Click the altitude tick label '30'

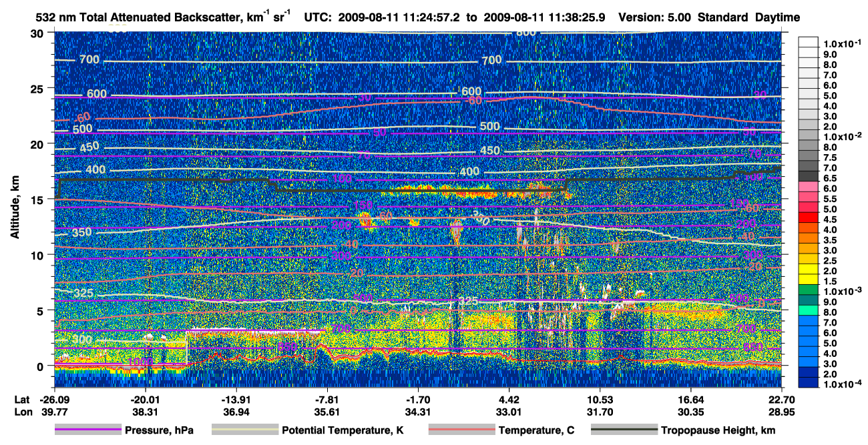(37, 33)
